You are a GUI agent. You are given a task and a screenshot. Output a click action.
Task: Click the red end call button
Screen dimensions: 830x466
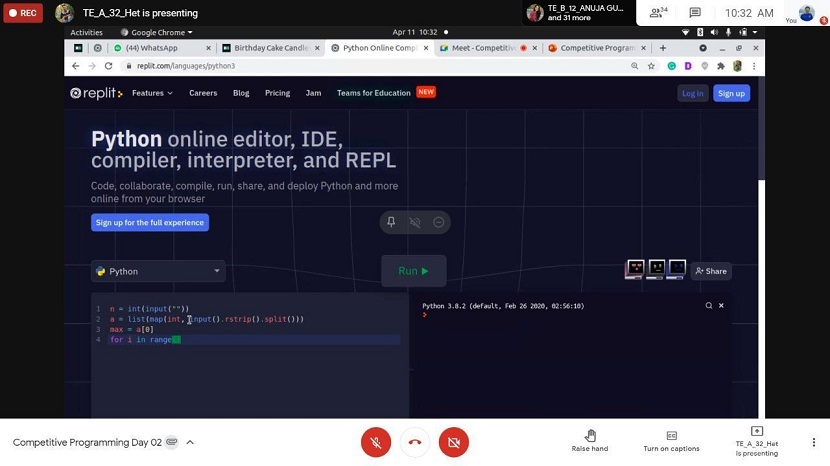[x=414, y=442]
